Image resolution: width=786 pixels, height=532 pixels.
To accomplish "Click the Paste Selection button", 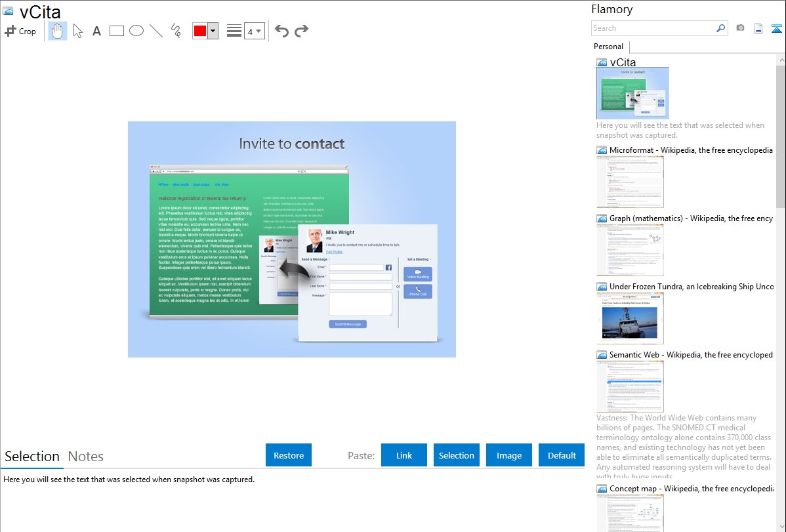I will click(x=456, y=455).
